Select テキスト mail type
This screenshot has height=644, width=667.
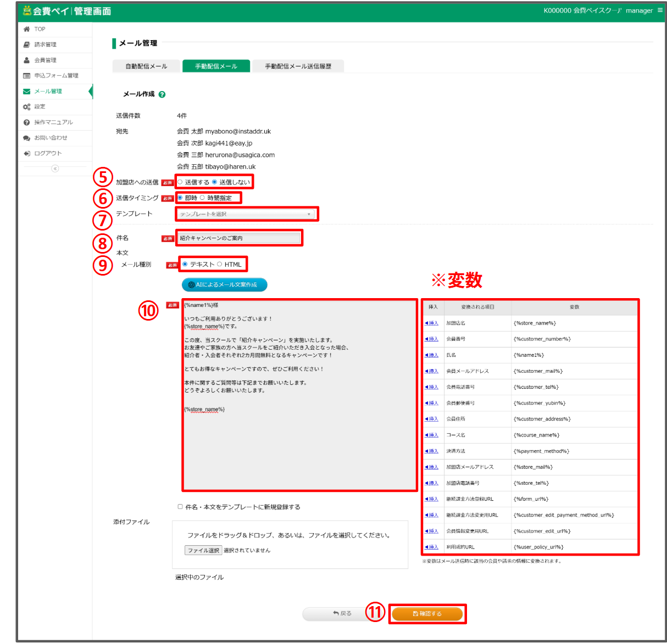(185, 264)
